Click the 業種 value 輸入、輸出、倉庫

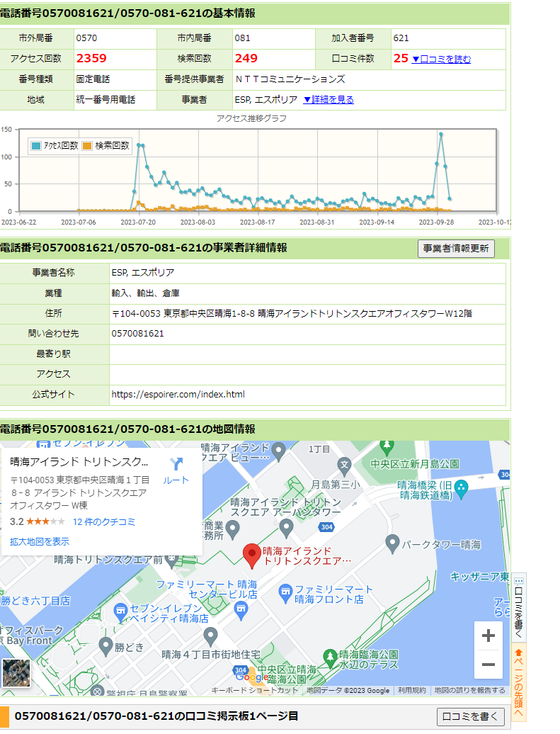click(x=146, y=293)
